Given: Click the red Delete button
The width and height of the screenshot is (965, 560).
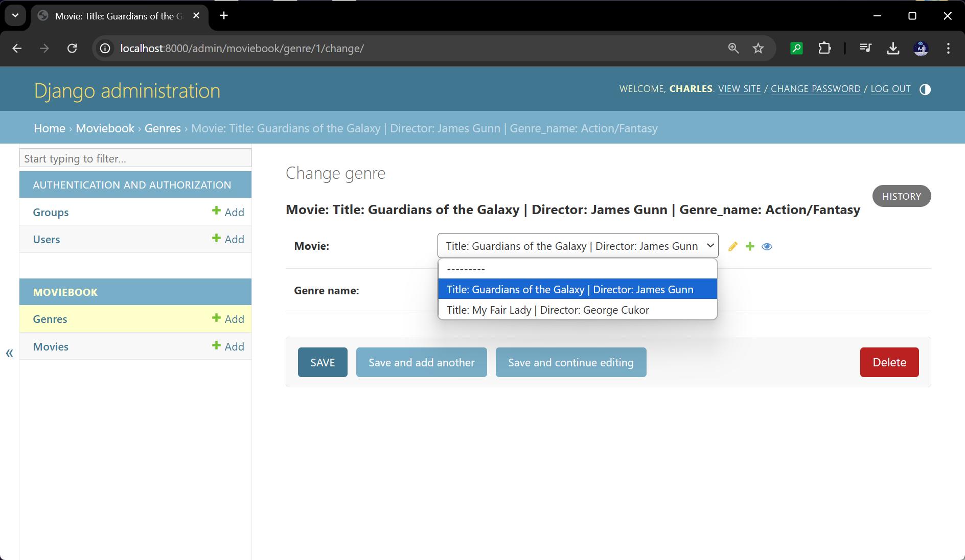Looking at the screenshot, I should (889, 362).
